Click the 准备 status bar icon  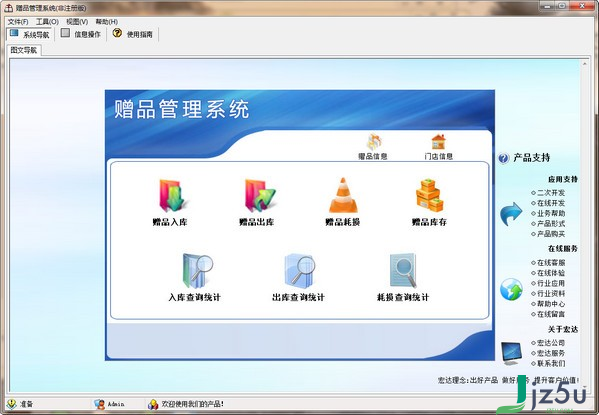(11, 404)
